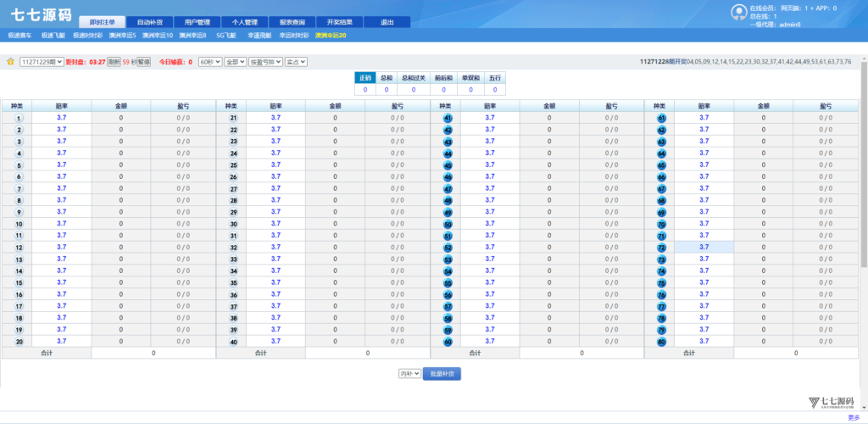The width and height of the screenshot is (868, 424).
Task: Open the 60秒 refresh interval dropdown
Action: pos(210,62)
